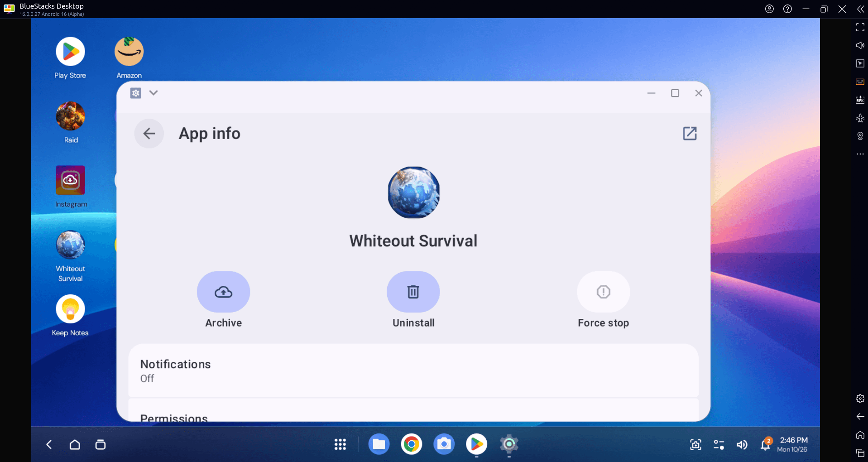Minimize the App info window
Viewport: 868px width, 462px height.
tap(651, 93)
